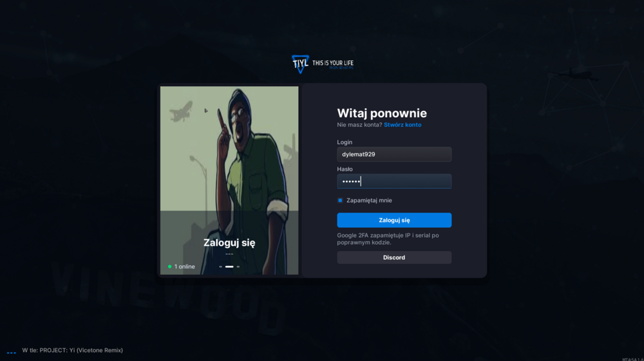Click the background track title text
Image resolution: width=644 pixels, height=361 pixels.
pos(72,350)
